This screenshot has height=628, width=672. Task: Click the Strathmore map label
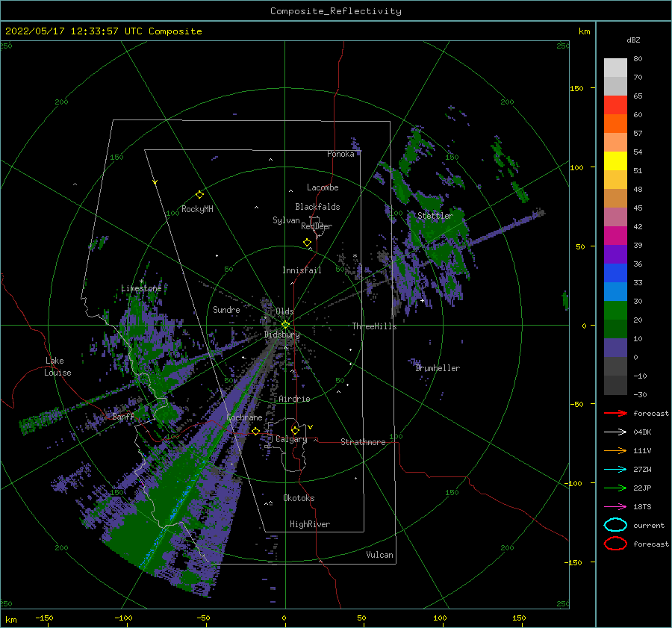[363, 442]
